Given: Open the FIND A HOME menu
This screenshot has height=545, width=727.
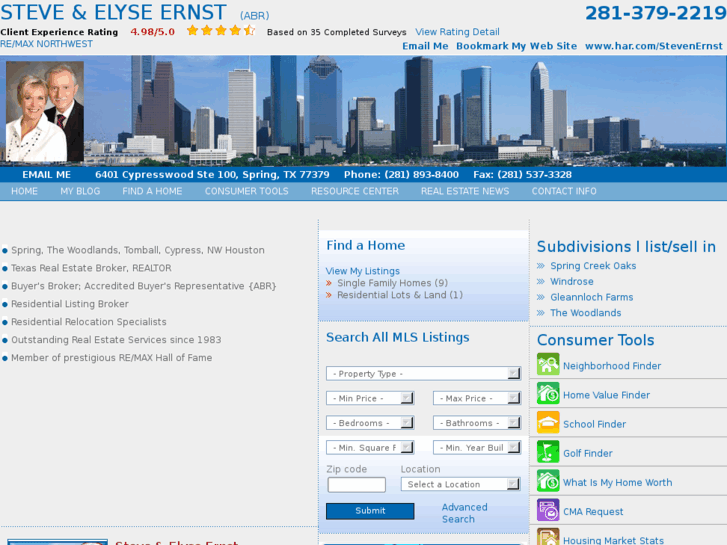Looking at the screenshot, I should [x=152, y=191].
